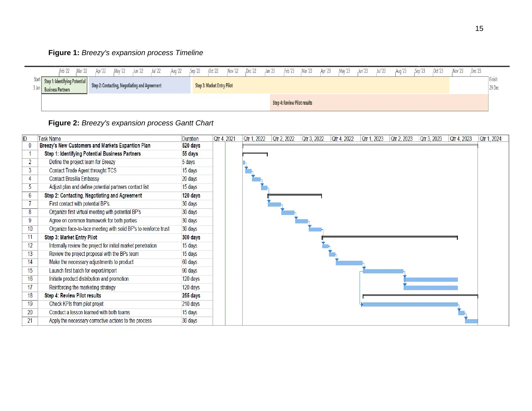Click the Gantt bar for 'Initiate product distribution and promotion'
532x411 pixels.
(431, 280)
